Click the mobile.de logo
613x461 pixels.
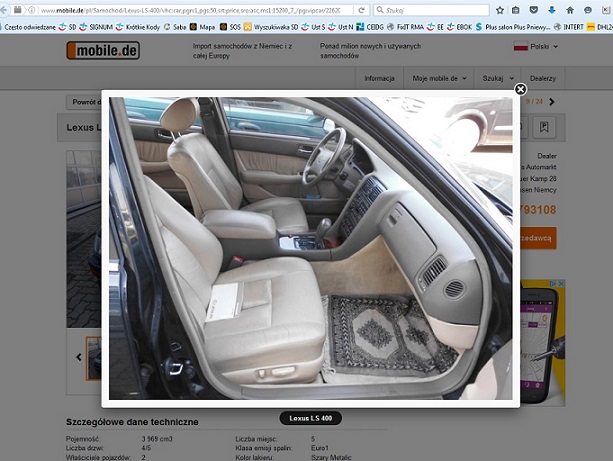(x=103, y=50)
